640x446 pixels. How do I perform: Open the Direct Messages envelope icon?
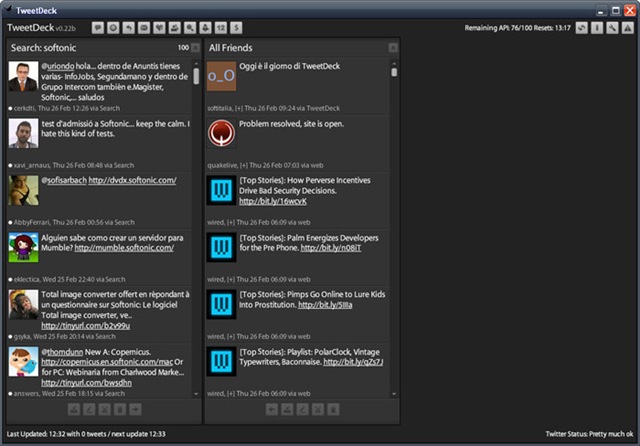click(x=144, y=28)
